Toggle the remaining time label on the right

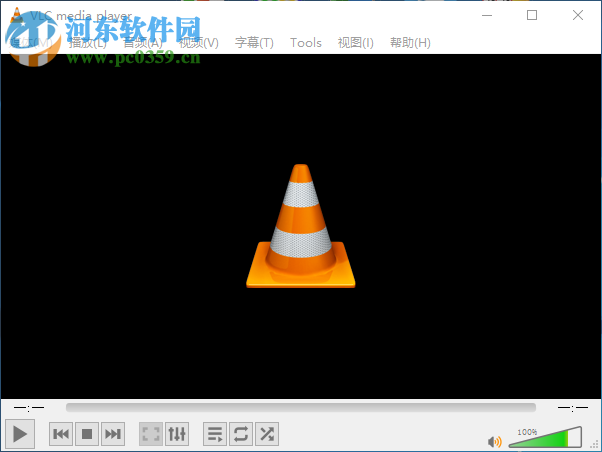[572, 407]
